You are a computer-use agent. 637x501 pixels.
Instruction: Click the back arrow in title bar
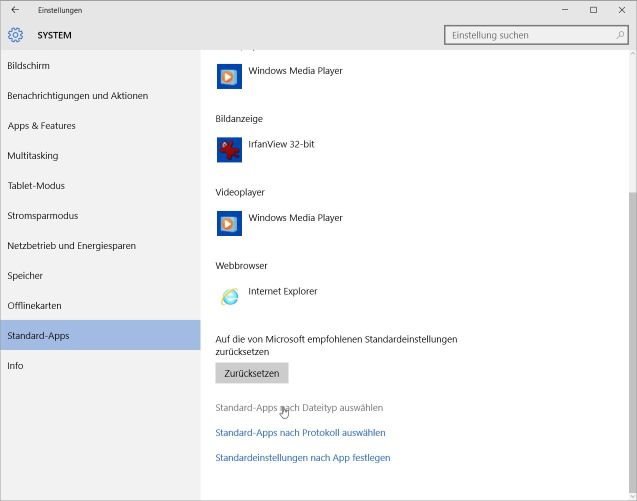(15, 10)
